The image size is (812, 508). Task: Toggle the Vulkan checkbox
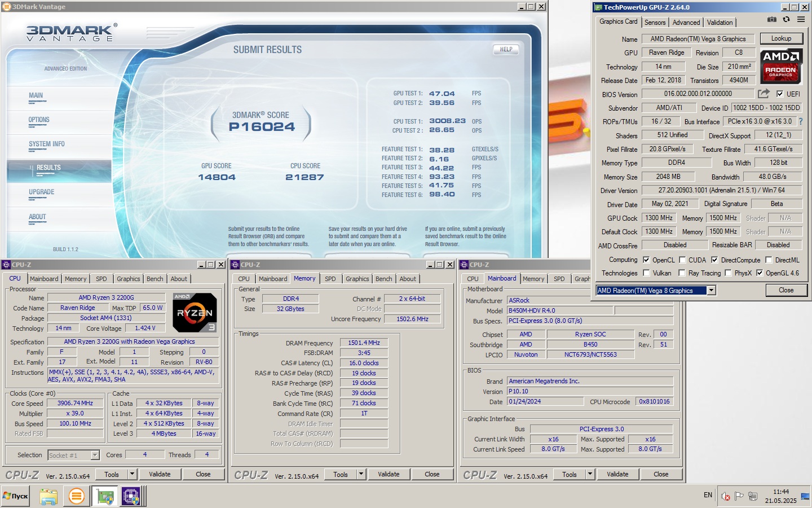coord(646,273)
